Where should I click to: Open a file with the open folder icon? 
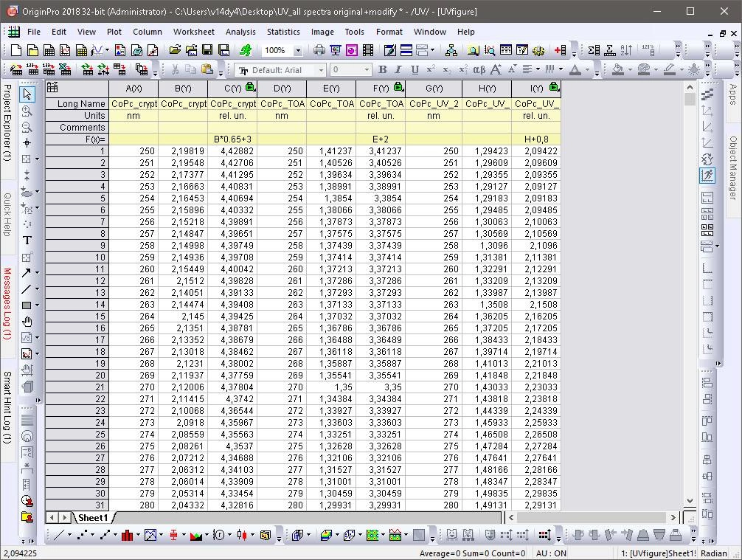point(175,49)
